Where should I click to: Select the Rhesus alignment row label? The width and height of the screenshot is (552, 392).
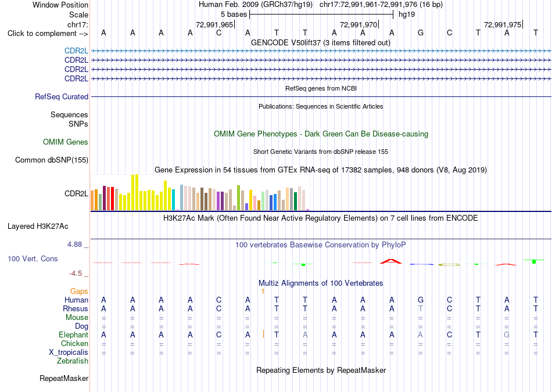(76, 308)
